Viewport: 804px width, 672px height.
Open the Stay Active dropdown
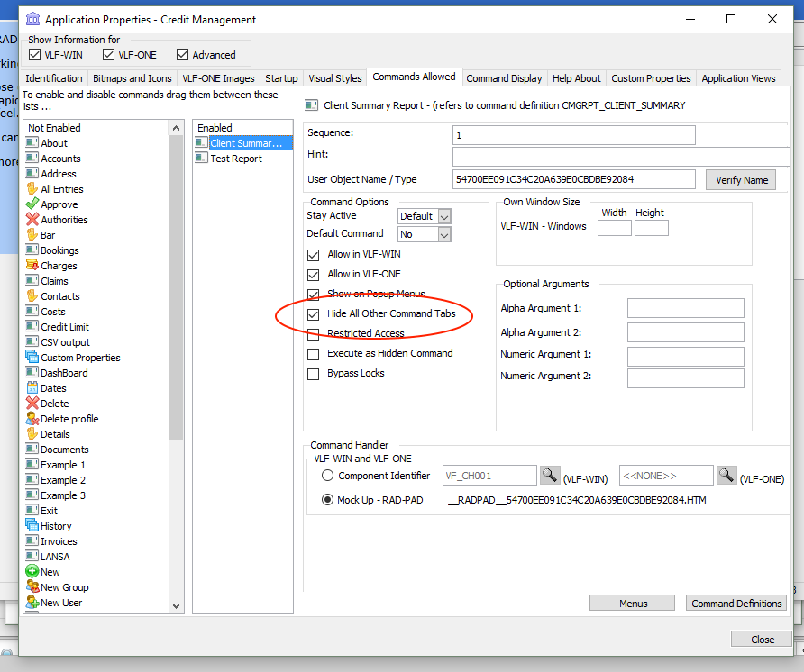tap(444, 216)
